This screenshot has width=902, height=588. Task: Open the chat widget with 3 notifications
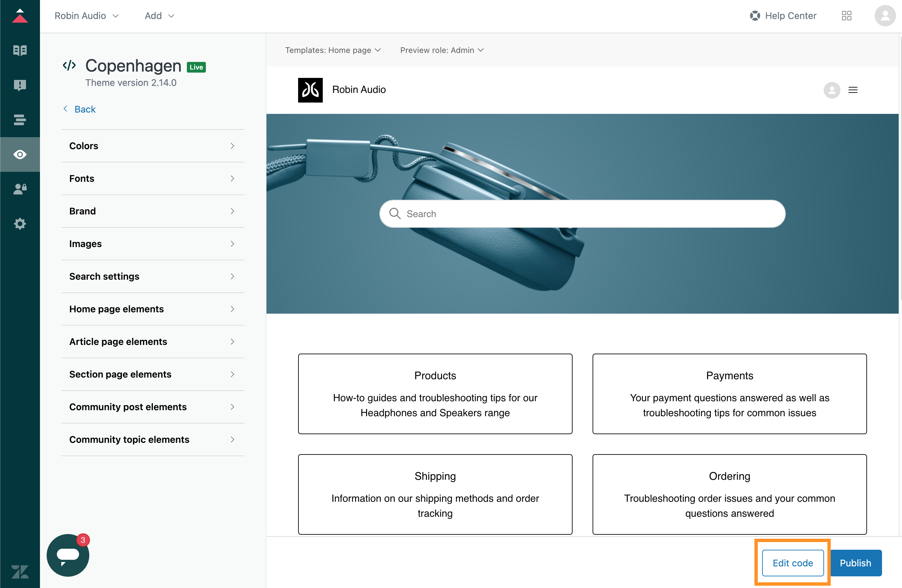(68, 555)
